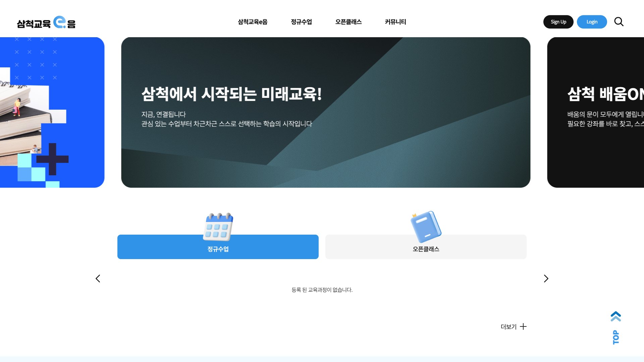The image size is (644, 362).
Task: Click the plus icon beside 더보기
Action: [523, 326]
